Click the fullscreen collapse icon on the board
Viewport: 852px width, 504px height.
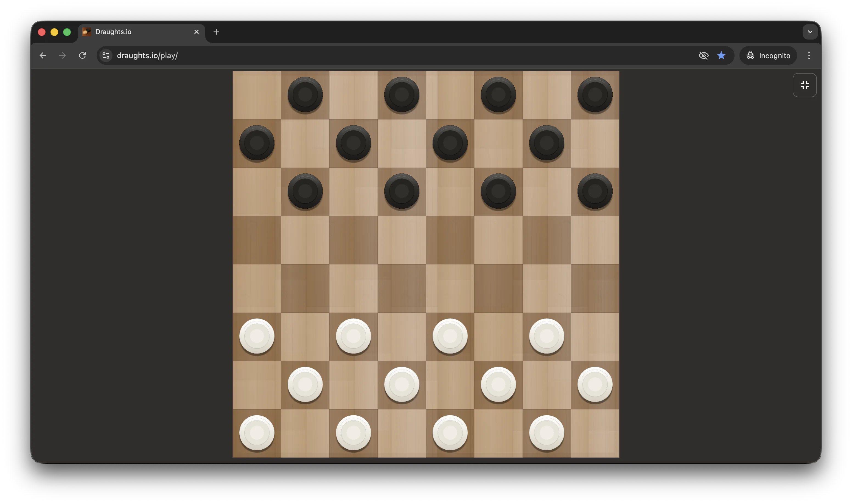[805, 85]
